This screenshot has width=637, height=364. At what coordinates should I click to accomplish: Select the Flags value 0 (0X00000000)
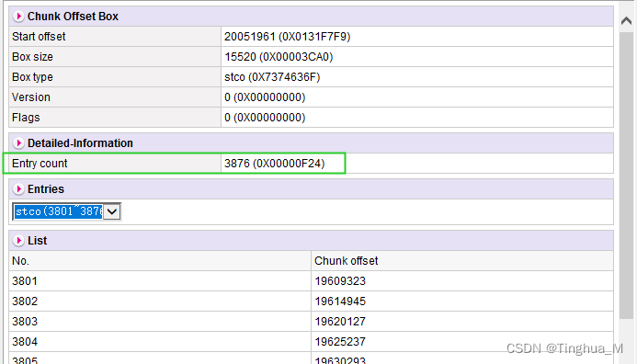(265, 118)
